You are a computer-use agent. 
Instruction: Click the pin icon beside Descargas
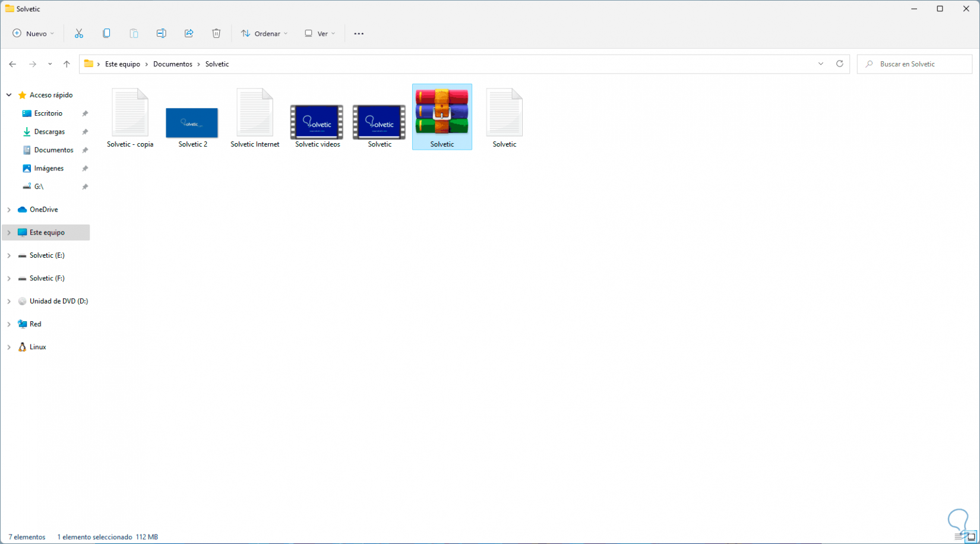click(x=85, y=132)
